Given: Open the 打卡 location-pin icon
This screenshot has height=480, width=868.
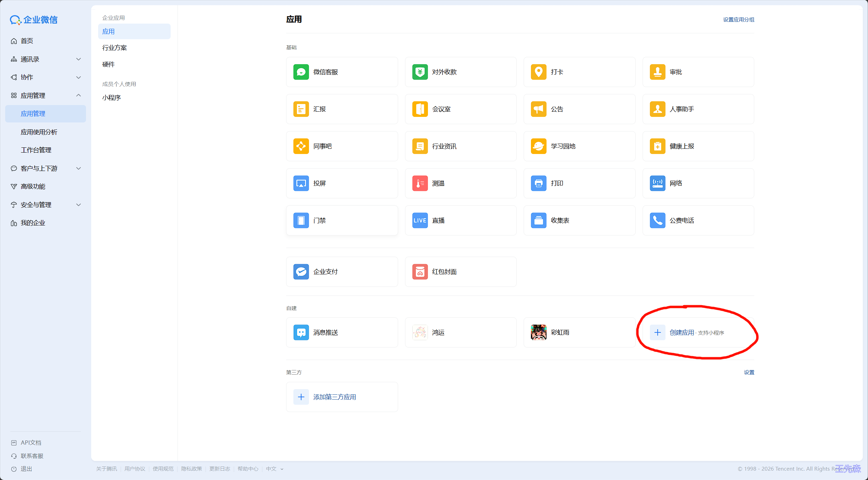Looking at the screenshot, I should pyautogui.click(x=539, y=72).
